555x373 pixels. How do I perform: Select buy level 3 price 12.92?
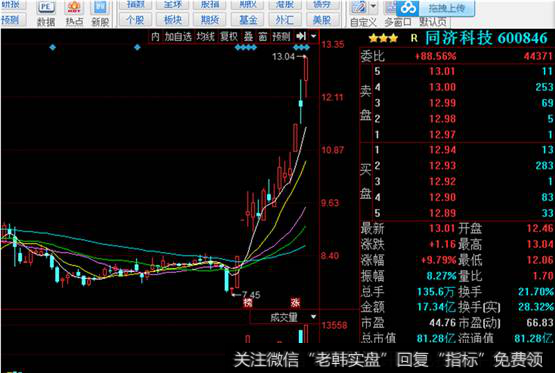(x=442, y=182)
